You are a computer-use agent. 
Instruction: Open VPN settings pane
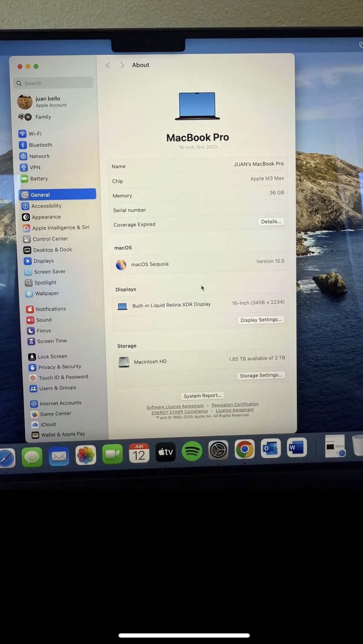[30, 167]
